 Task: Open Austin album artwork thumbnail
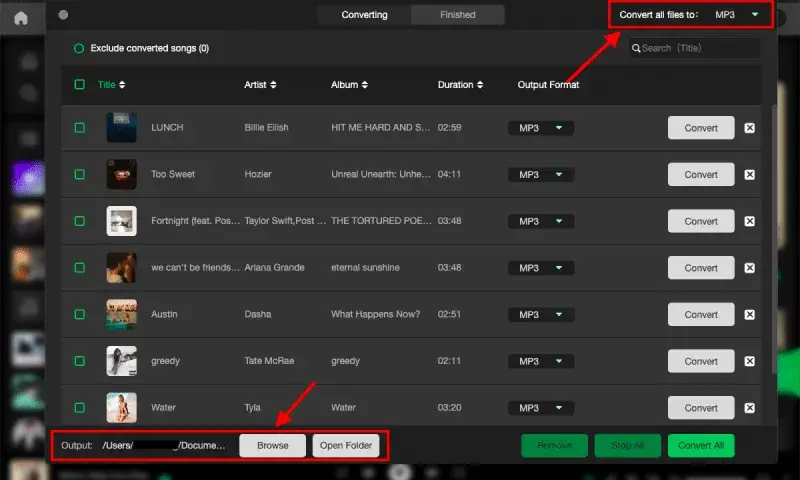(121, 314)
